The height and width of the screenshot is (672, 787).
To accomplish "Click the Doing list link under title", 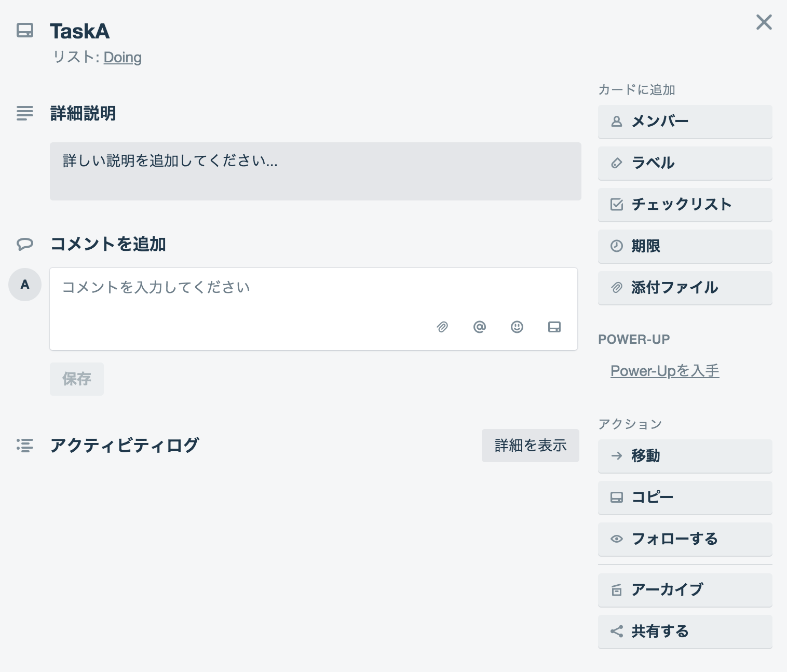I will tap(123, 57).
